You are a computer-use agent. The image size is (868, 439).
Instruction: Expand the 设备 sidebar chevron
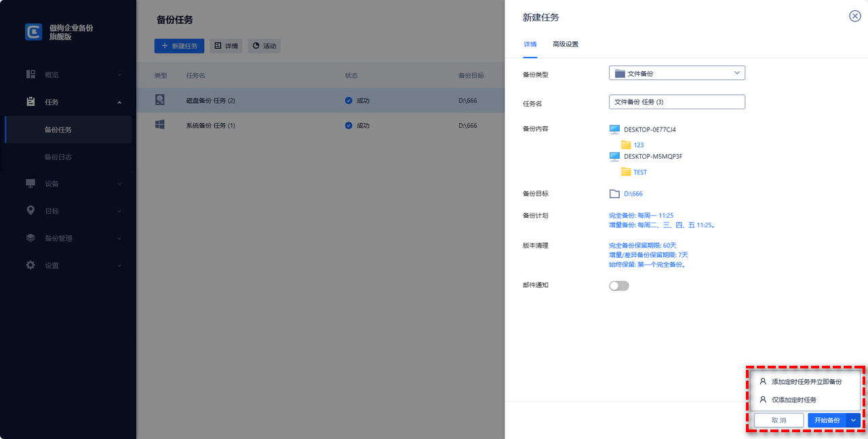(119, 183)
